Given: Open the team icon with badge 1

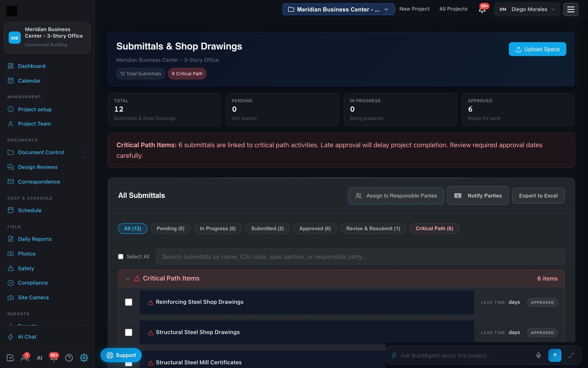Looking at the screenshot, I should coord(24,357).
